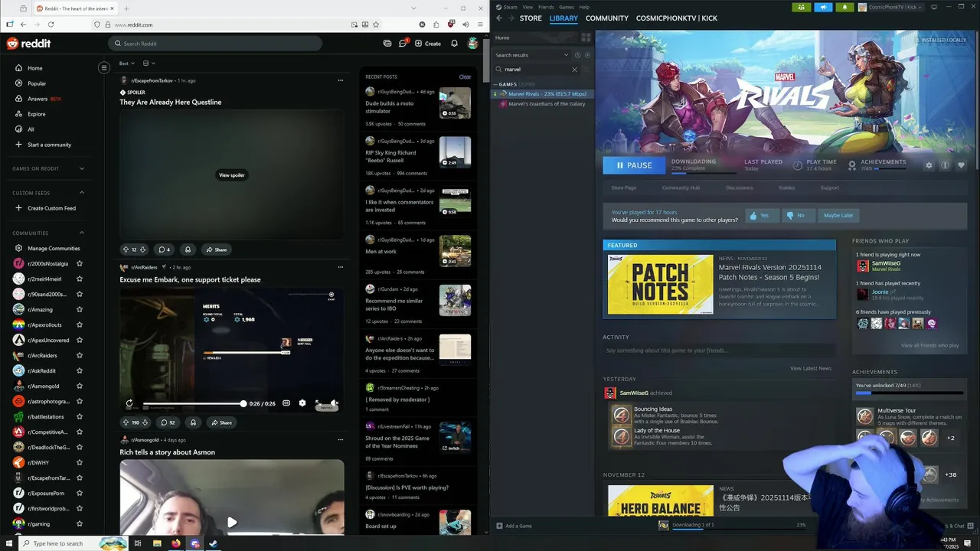The width and height of the screenshot is (980, 551).
Task: Open Reddit chat icon with notification badge
Action: (403, 44)
